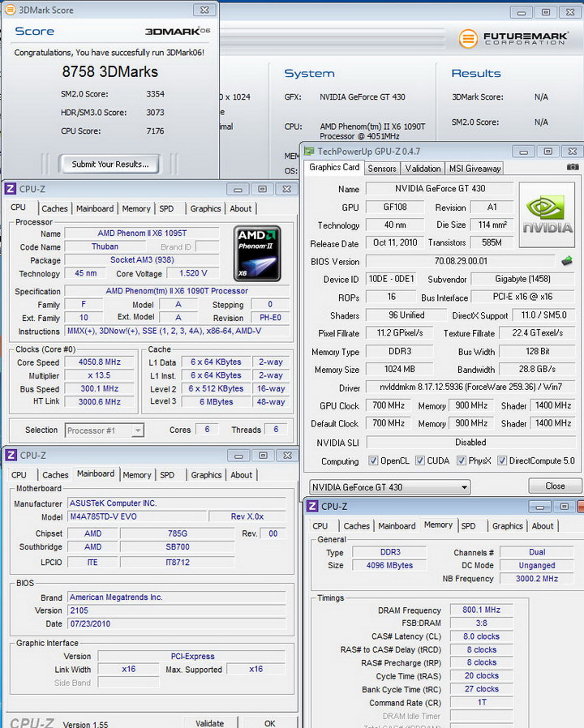Open About tab in Memory CPU-Z window
Image resolution: width=584 pixels, height=728 pixels.
543,526
